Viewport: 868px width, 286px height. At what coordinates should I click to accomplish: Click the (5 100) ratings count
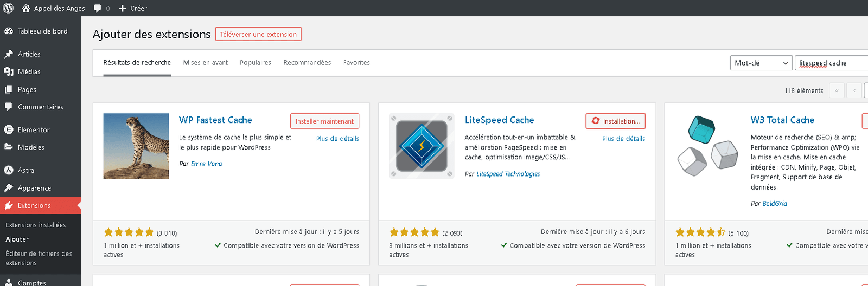click(x=738, y=233)
